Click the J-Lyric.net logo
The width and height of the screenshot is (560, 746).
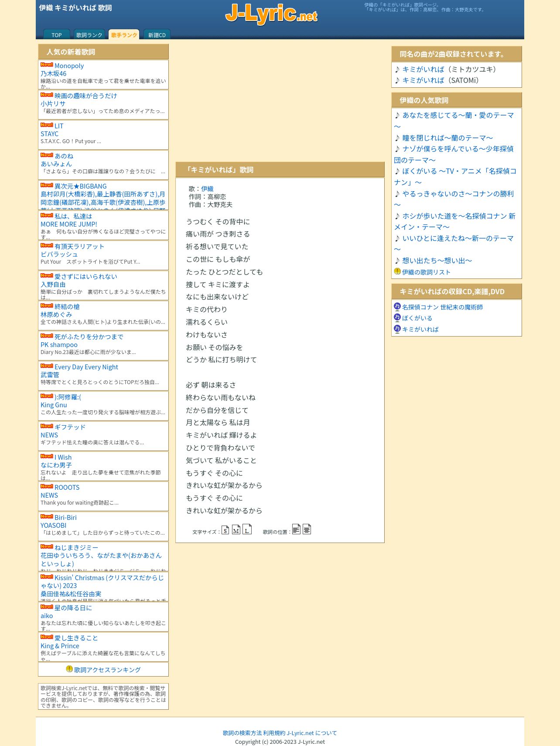pos(271,14)
